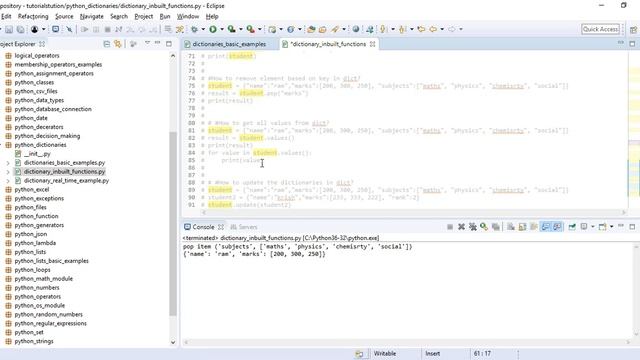This screenshot has width=640, height=360.
Task: Select dictionary_inbuilt_functions.py in tree
Action: click(64, 172)
